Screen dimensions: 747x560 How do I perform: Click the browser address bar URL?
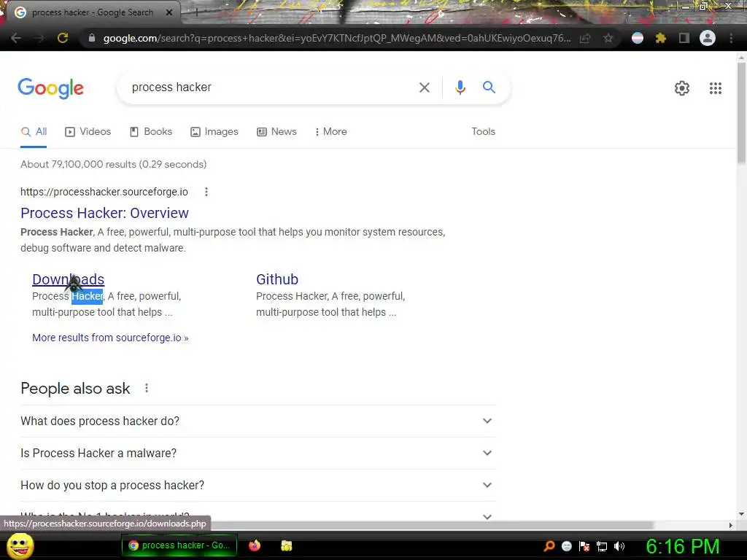(336, 38)
